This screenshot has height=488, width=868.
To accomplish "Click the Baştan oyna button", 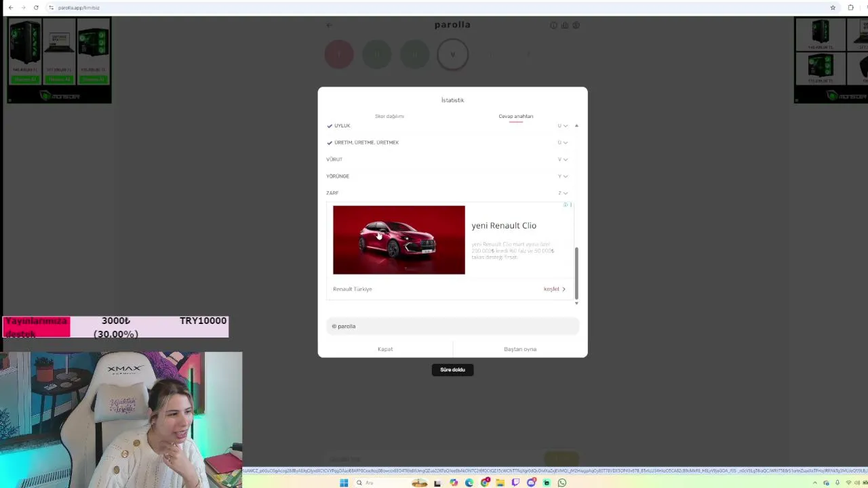I will pos(520,349).
